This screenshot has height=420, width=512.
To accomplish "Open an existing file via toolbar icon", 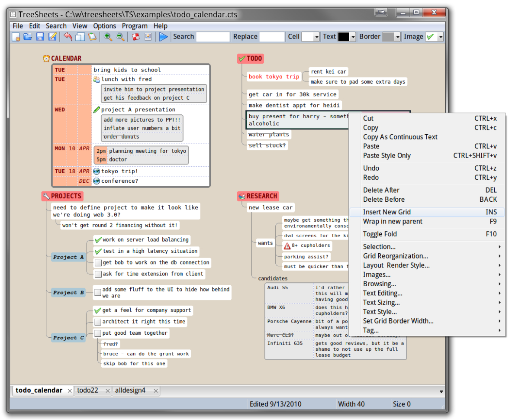I will point(27,36).
